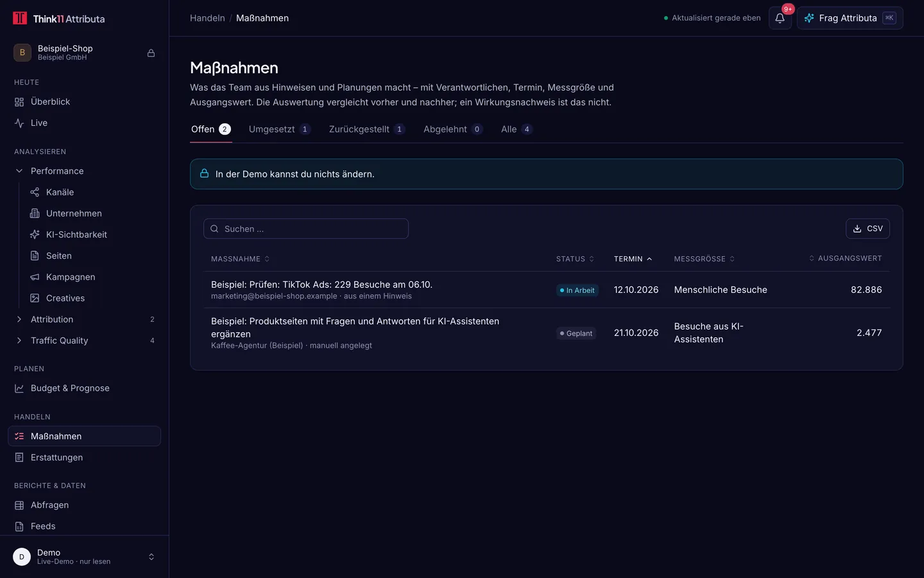
Task: Open the Zurückgestellt tab
Action: tap(367, 129)
